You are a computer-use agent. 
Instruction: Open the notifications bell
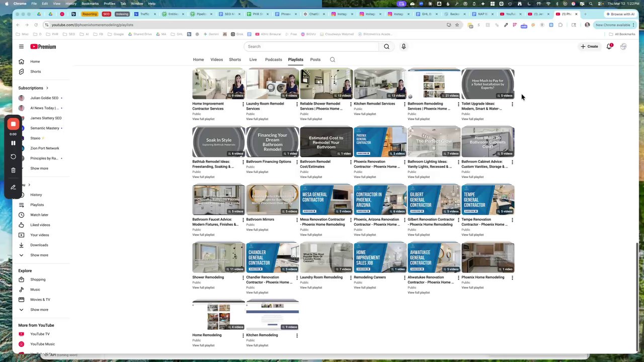pyautogui.click(x=609, y=47)
